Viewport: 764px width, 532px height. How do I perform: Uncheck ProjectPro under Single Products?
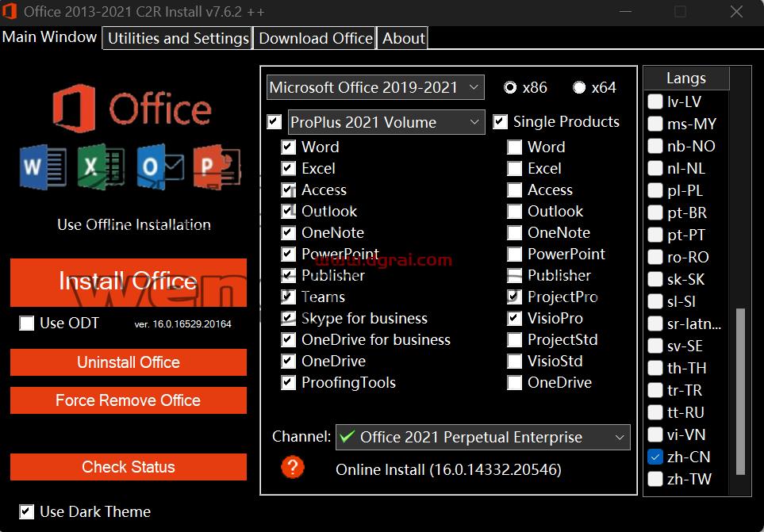pos(515,297)
